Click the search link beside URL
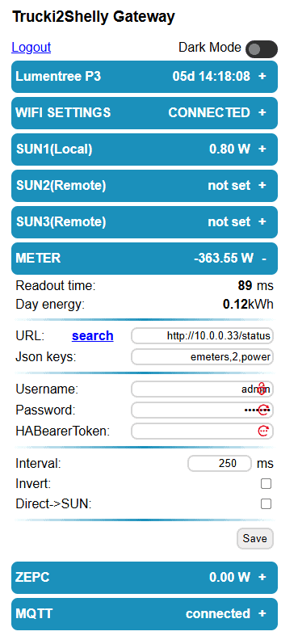Image resolution: width=298 pixels, height=644 pixels. [x=93, y=336]
